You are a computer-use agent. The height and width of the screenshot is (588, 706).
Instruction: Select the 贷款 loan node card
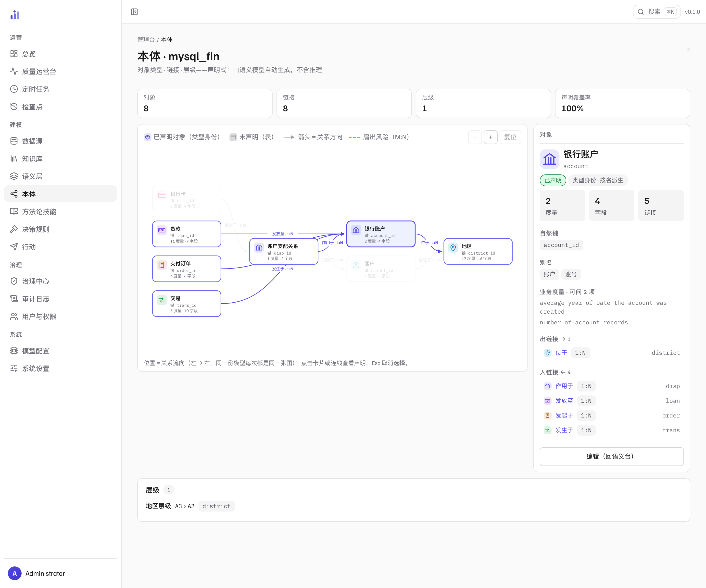[187, 234]
